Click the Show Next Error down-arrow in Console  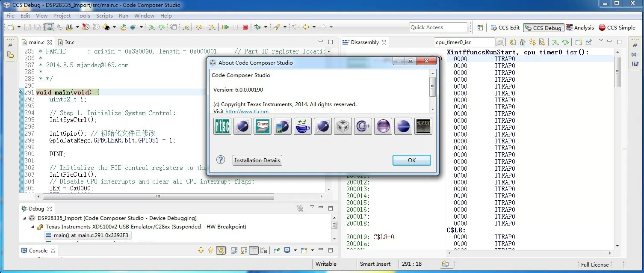(x=201, y=250)
